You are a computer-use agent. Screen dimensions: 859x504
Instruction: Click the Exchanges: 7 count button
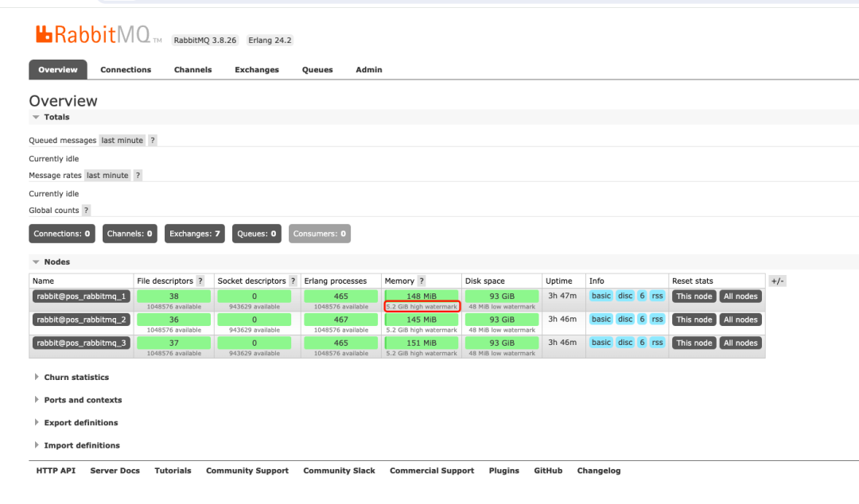[x=195, y=234]
